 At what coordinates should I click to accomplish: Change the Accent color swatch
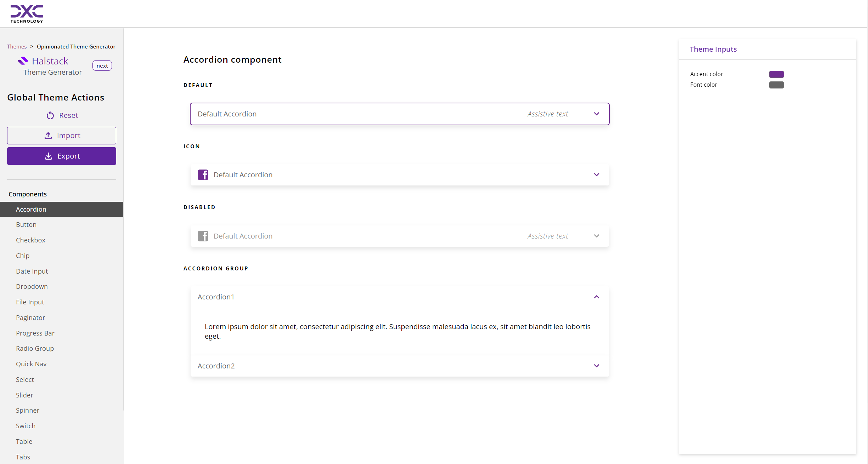click(776, 74)
